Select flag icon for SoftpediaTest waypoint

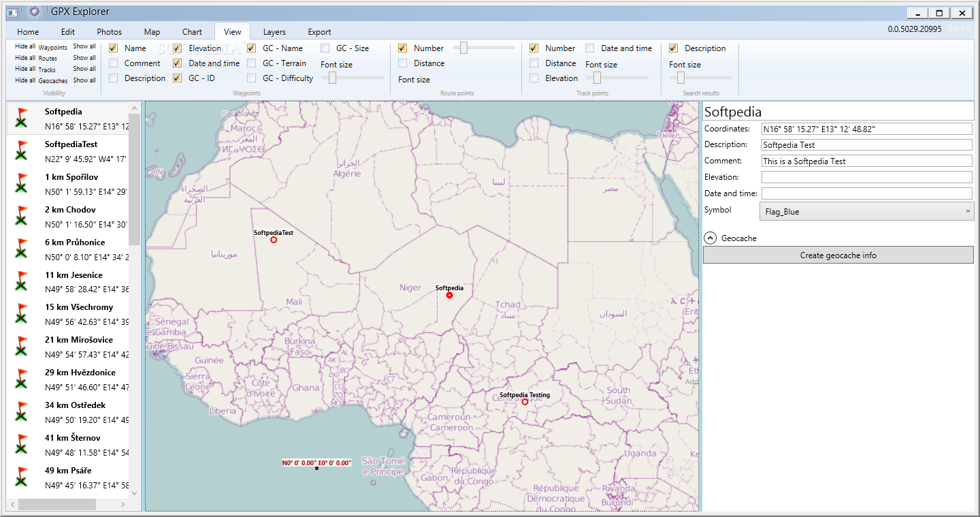point(22,151)
